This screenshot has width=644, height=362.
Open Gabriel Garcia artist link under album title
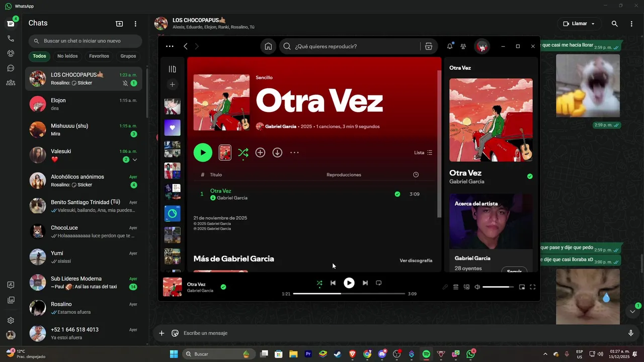280,127
